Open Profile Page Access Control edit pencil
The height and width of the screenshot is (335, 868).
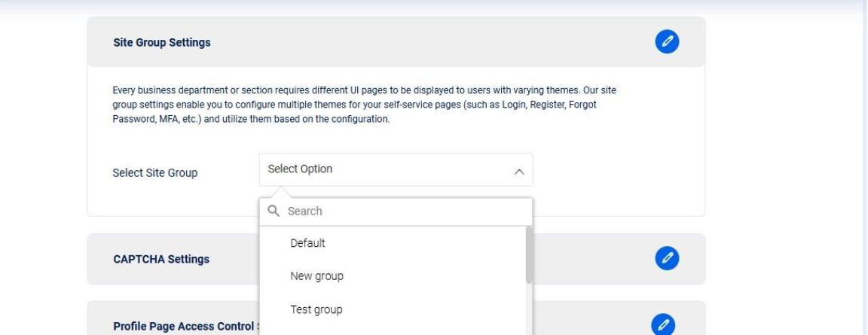click(x=663, y=324)
